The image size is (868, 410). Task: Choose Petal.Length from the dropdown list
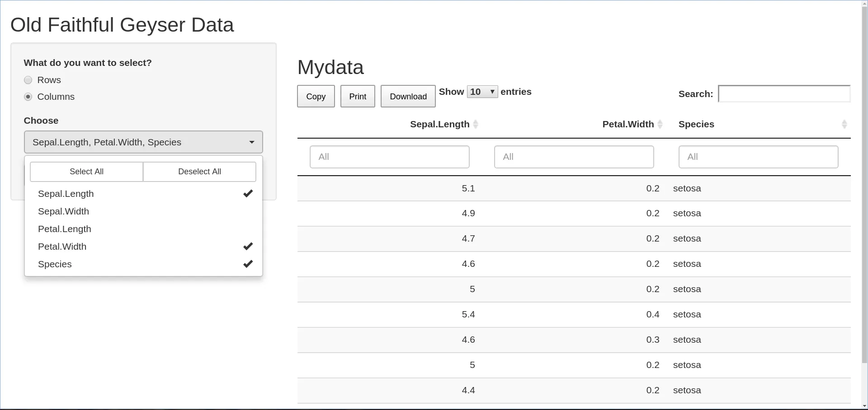pos(65,229)
